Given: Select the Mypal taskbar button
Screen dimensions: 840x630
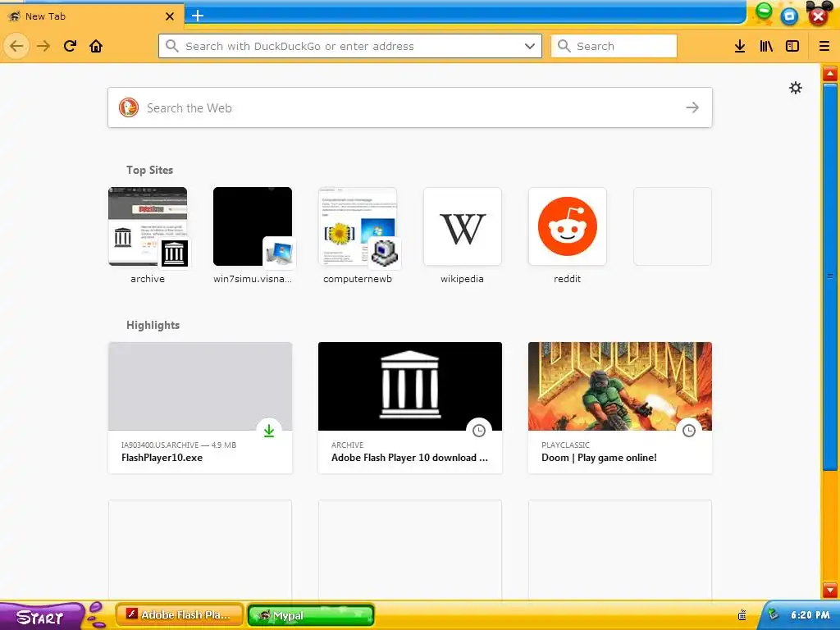Looking at the screenshot, I should coord(311,615).
